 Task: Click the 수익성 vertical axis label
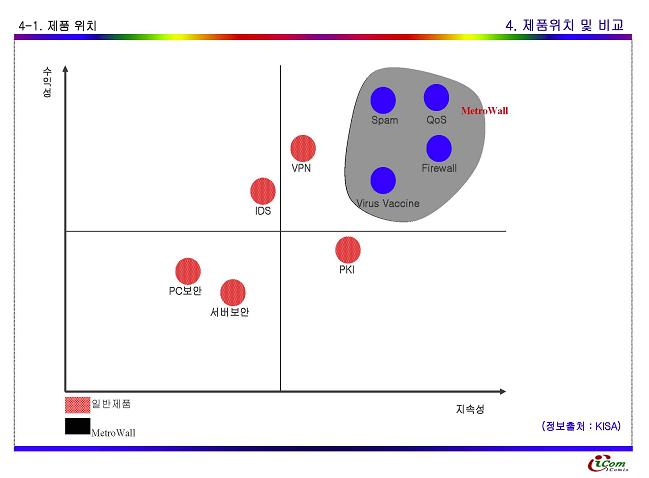[x=47, y=82]
